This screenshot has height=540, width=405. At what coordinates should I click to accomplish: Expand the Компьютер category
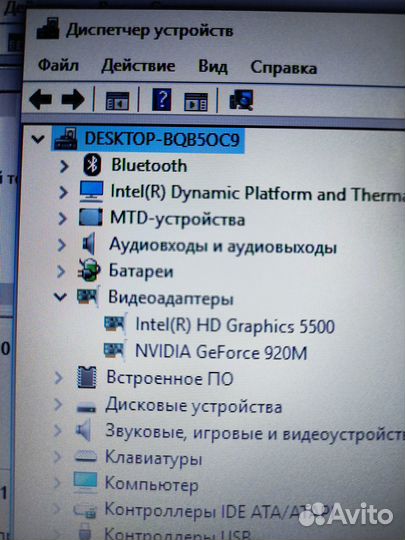pyautogui.click(x=57, y=483)
